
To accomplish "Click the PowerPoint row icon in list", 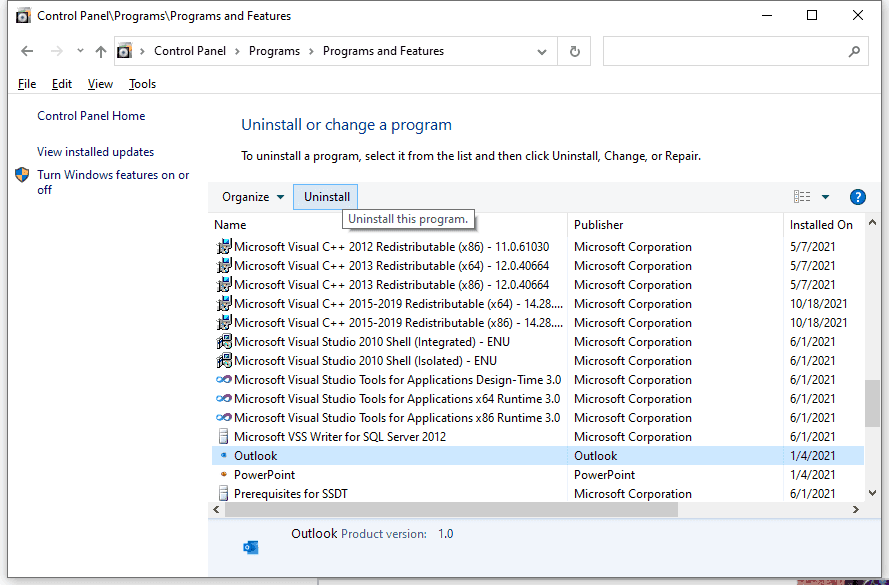I will click(x=223, y=474).
